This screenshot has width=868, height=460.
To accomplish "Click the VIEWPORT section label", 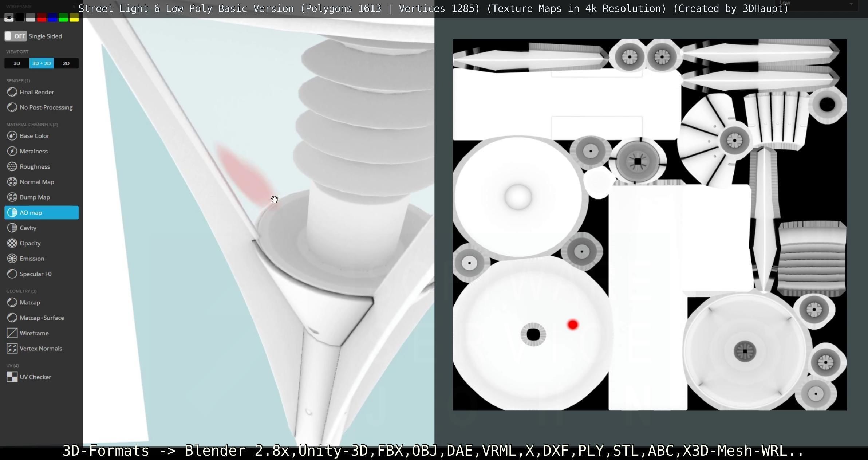I will [17, 52].
